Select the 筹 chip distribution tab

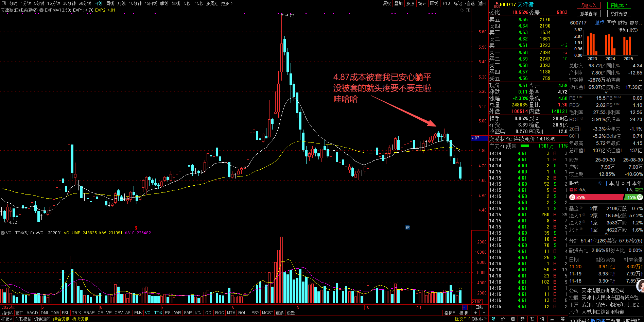click(x=563, y=319)
